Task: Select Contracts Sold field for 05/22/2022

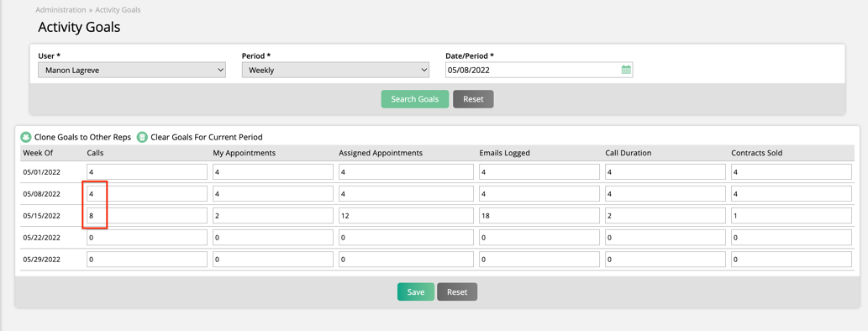Action: tap(791, 238)
